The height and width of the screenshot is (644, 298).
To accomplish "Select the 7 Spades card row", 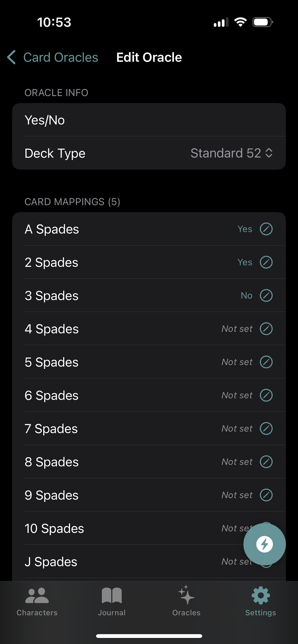I will pos(149,428).
